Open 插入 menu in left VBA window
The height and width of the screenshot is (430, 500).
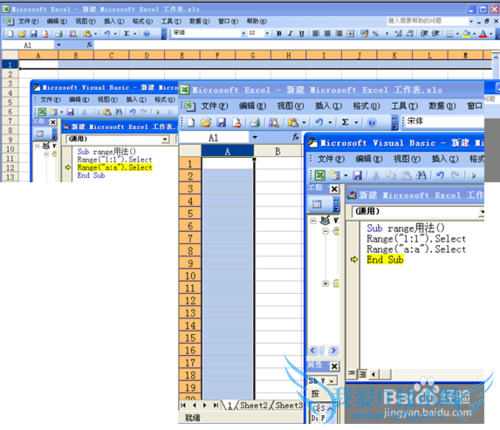136,99
